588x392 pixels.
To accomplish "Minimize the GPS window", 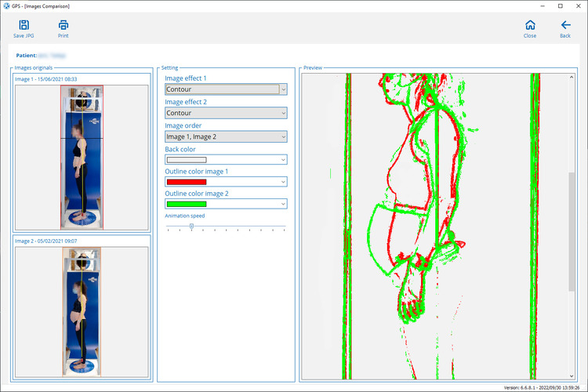I will [x=543, y=6].
